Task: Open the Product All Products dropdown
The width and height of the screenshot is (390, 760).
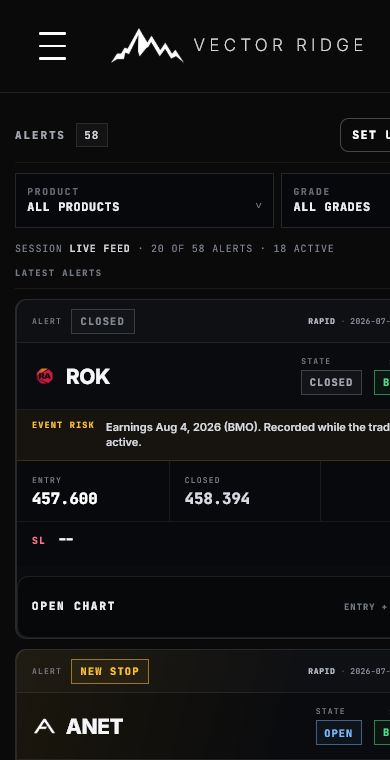Action: 144,200
